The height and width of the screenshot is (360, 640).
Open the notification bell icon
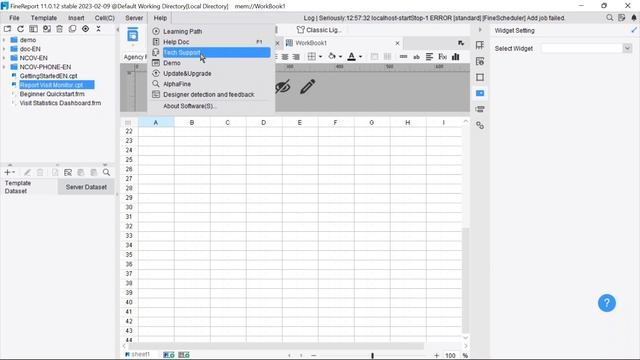[x=634, y=18]
